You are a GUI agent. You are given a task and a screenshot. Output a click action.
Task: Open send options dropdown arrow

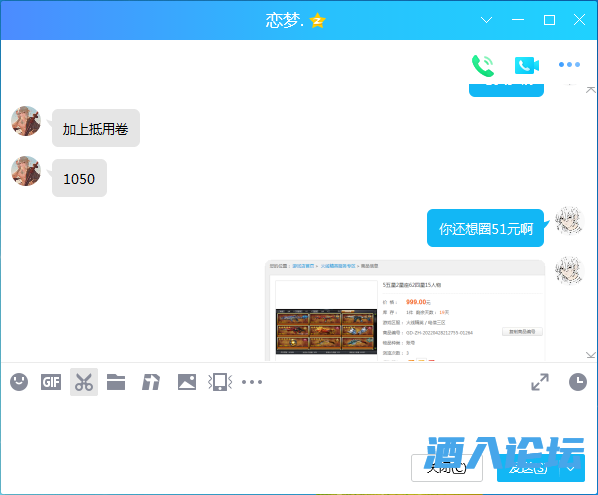571,468
